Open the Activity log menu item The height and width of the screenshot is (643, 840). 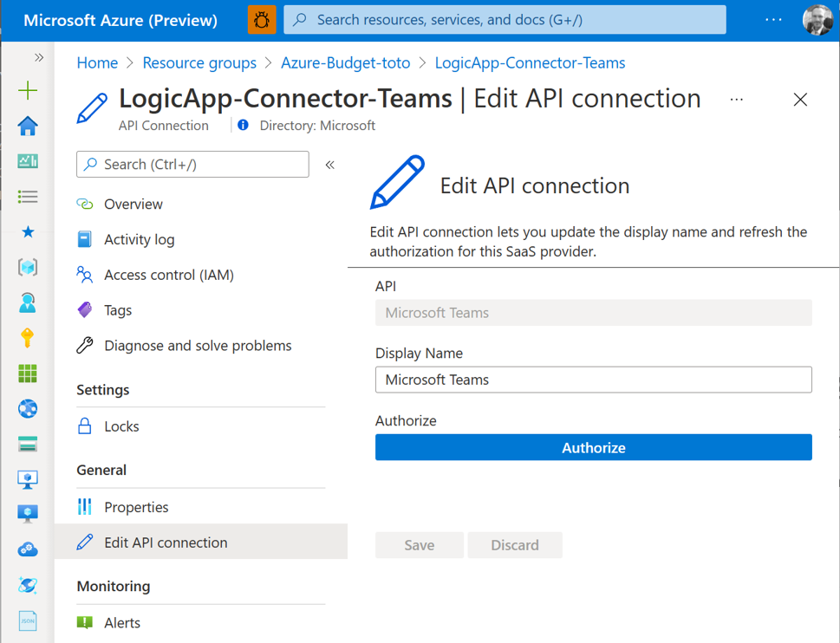(201, 239)
